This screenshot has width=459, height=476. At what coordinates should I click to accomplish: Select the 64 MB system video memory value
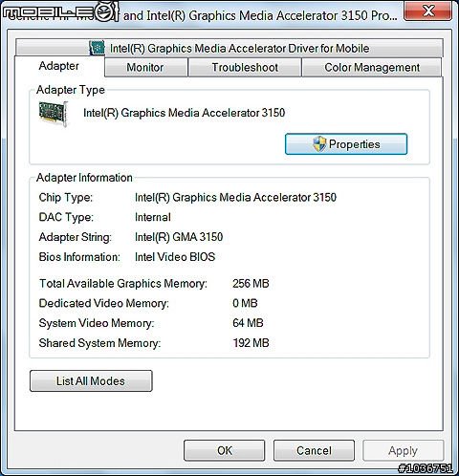[x=248, y=323]
